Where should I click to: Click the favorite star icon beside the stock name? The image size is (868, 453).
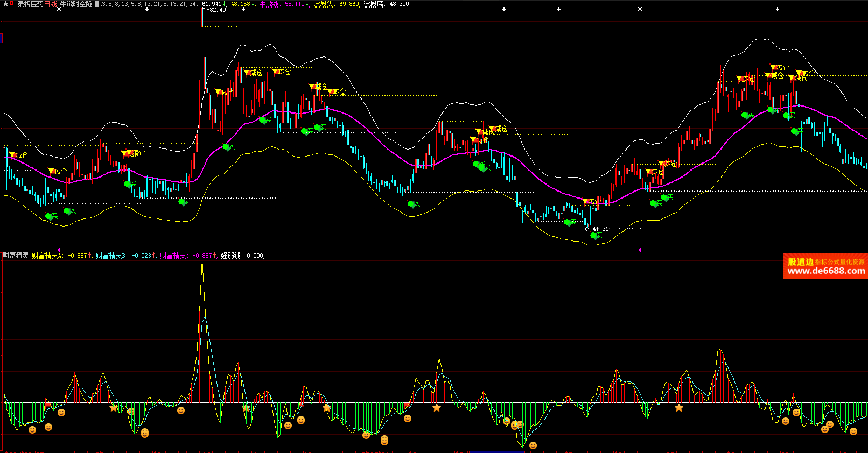click(x=5, y=4)
